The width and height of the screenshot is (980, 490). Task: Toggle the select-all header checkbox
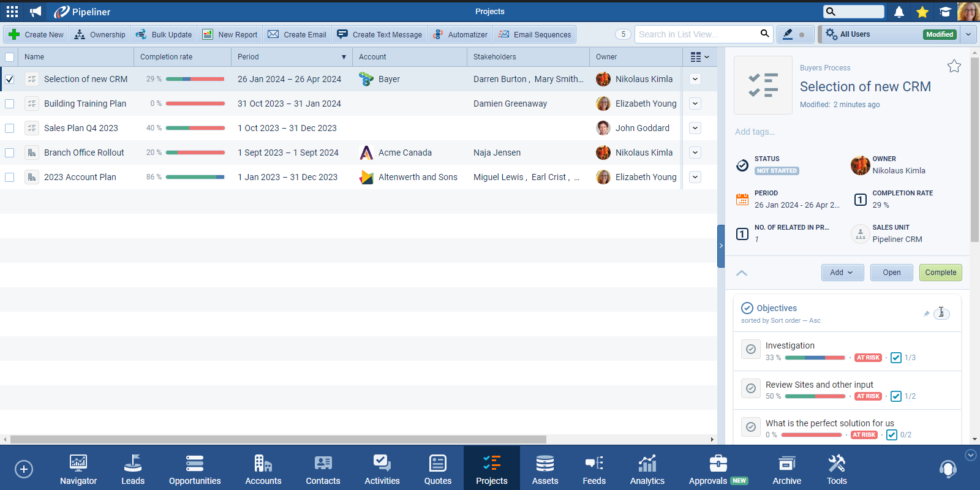(x=10, y=57)
